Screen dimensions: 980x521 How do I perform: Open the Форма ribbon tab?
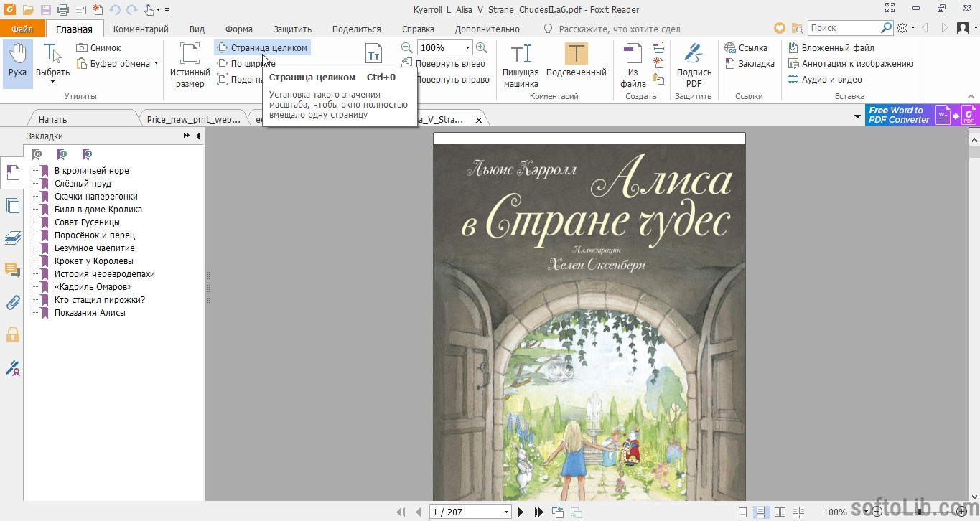pyautogui.click(x=239, y=29)
